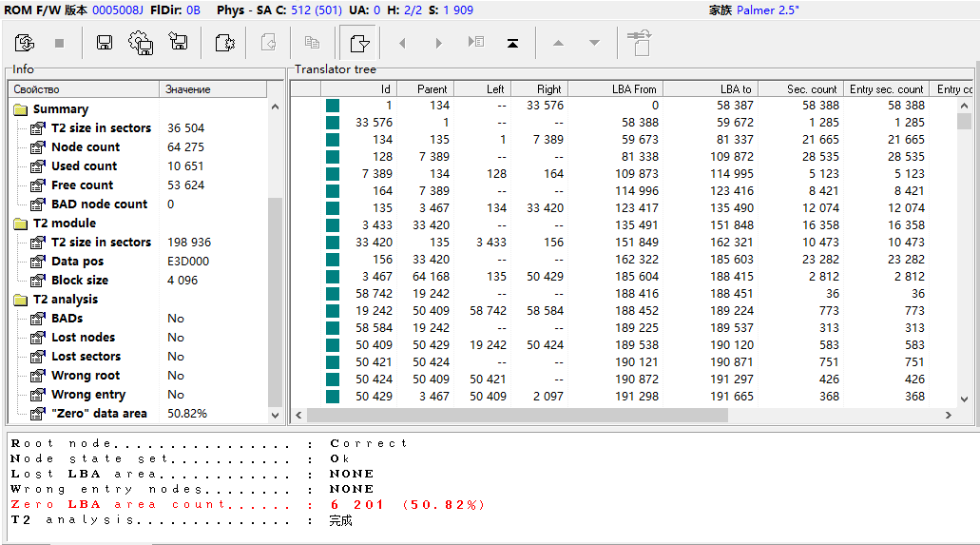The height and width of the screenshot is (545, 980).
Task: Click the horizontal scrollbar left arrow
Action: coord(298,415)
